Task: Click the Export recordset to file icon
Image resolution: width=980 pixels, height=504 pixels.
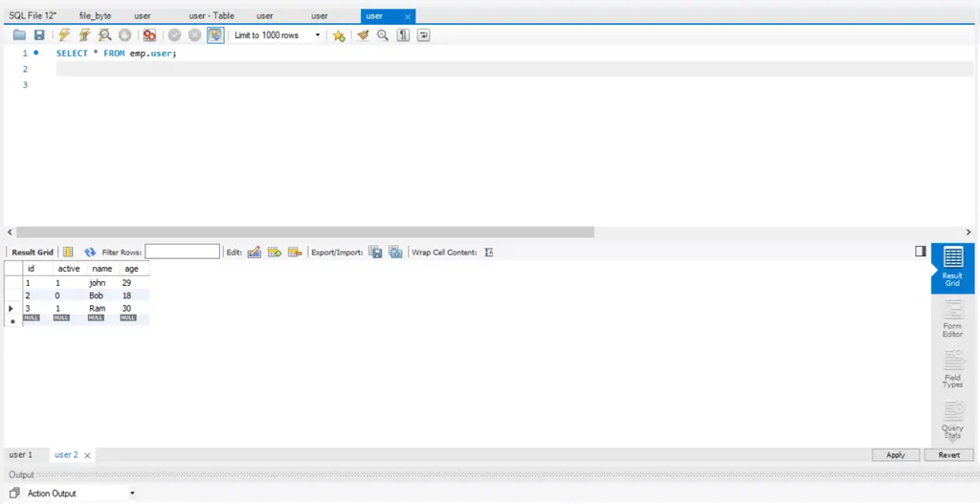Action: click(375, 252)
